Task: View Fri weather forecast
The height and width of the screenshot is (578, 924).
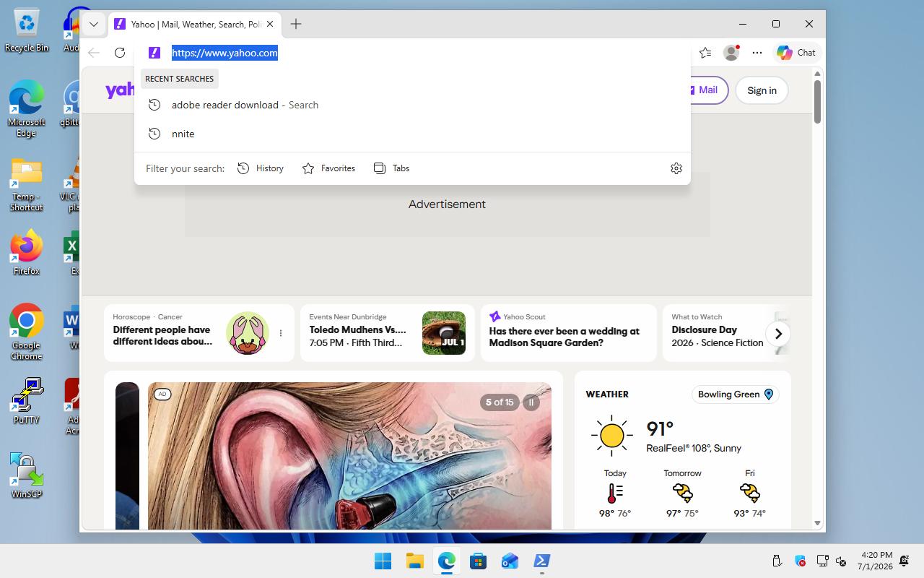Action: (750, 493)
